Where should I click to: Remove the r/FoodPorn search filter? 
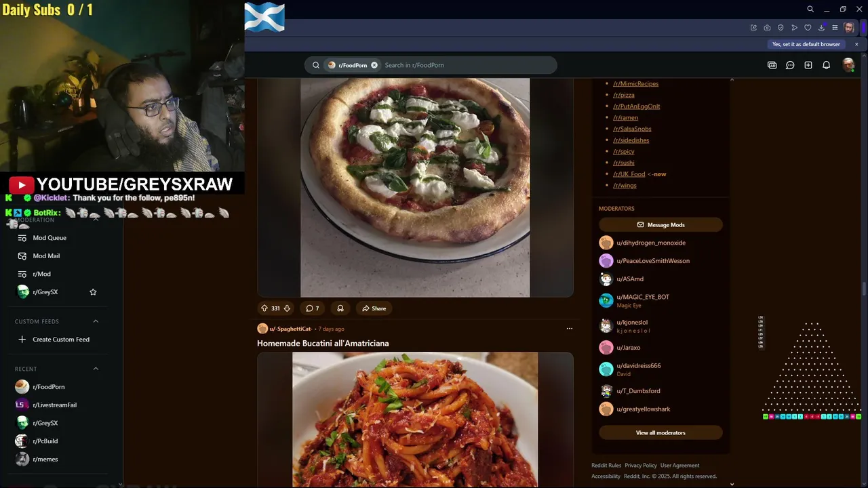[x=374, y=65]
